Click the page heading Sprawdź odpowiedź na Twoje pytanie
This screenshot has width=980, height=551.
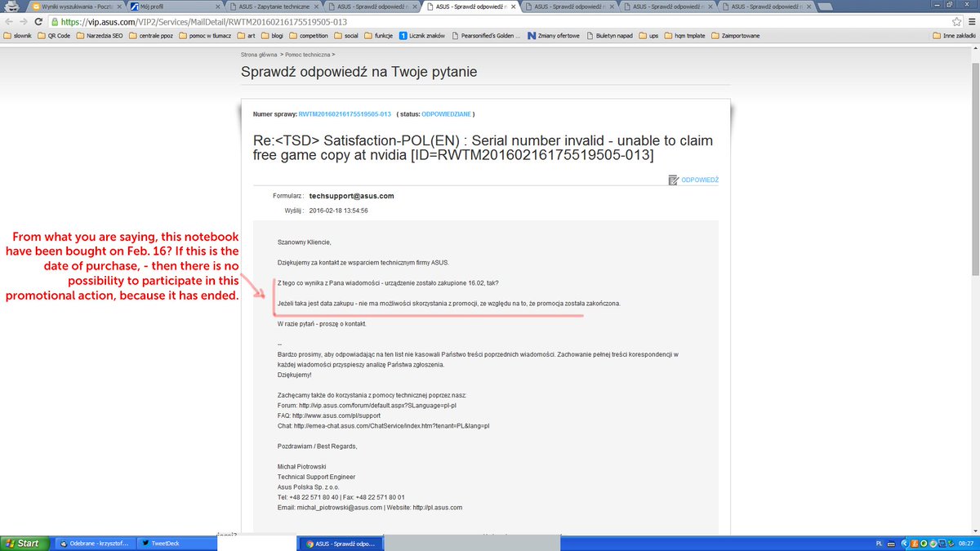pyautogui.click(x=359, y=72)
